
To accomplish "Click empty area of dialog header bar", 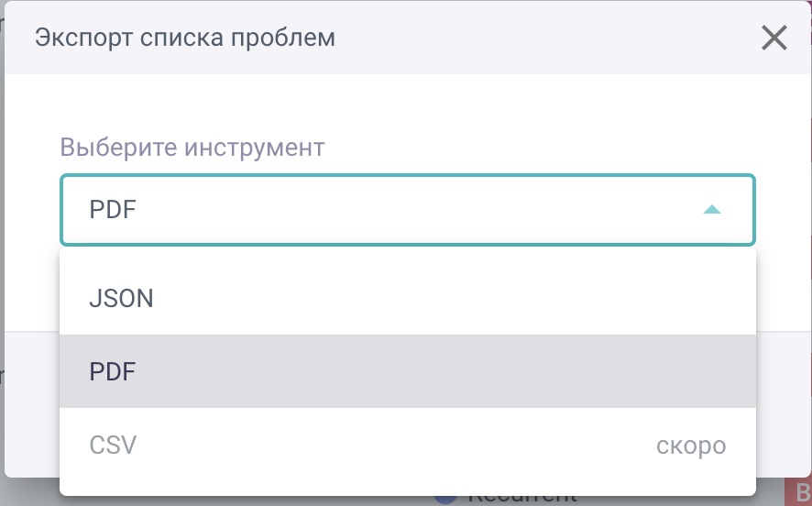I will point(550,38).
